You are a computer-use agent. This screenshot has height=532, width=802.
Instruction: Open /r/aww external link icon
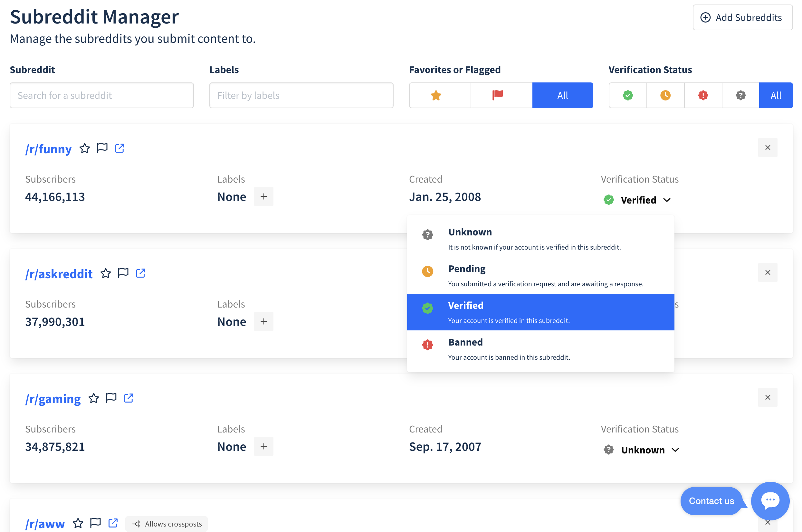pos(113,523)
